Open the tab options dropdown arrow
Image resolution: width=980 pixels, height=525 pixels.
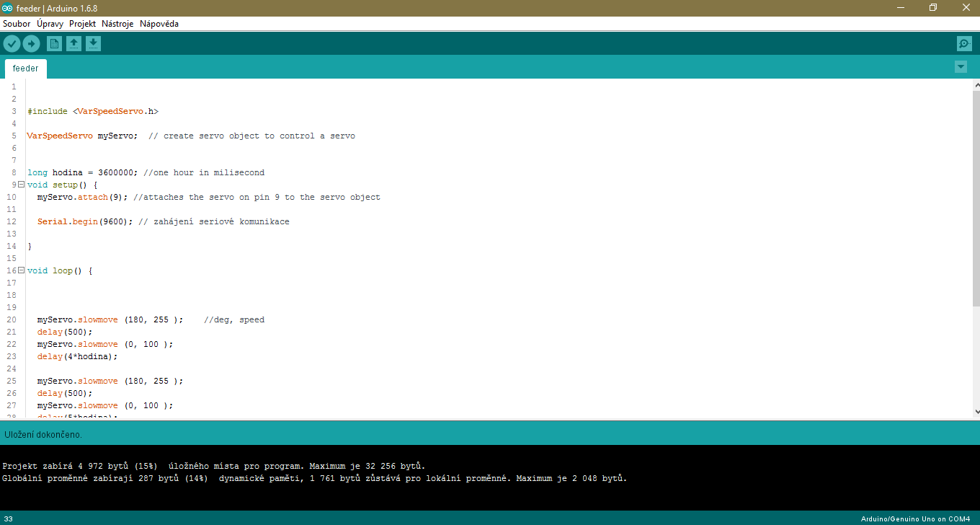961,67
